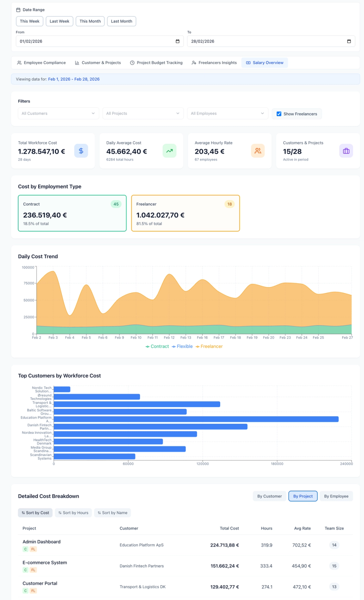The height and width of the screenshot is (600, 364).
Task: Click the Education Platform ApS customer cell
Action: pyautogui.click(x=142, y=545)
